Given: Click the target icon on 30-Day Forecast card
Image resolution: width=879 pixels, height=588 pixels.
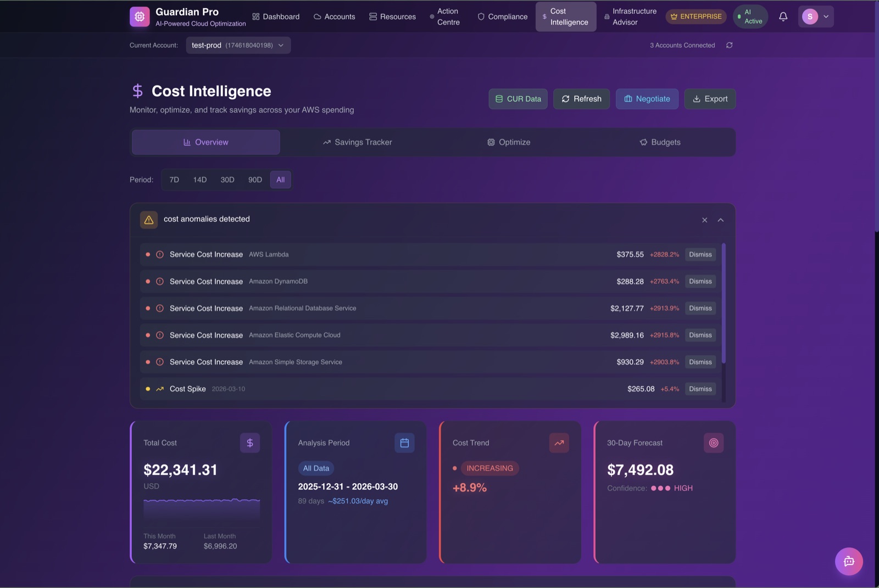Looking at the screenshot, I should [x=714, y=443].
